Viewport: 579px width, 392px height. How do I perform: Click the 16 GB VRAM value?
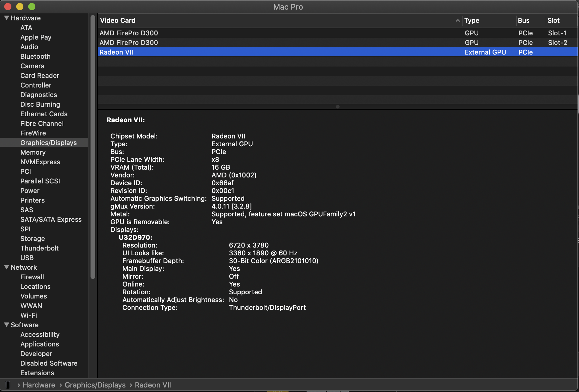221,167
